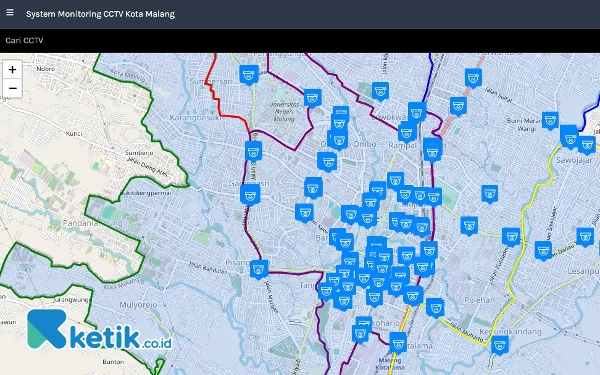The height and width of the screenshot is (375, 600).
Task: Open CCTV marker beside Universitas Negeri Malang
Action: click(x=312, y=98)
